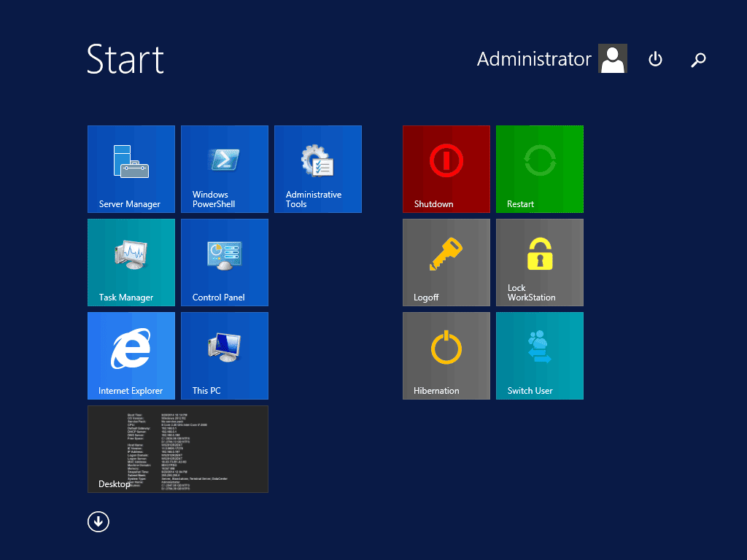The height and width of the screenshot is (560, 747).
Task: Launch Internet Explorer
Action: pos(131,356)
